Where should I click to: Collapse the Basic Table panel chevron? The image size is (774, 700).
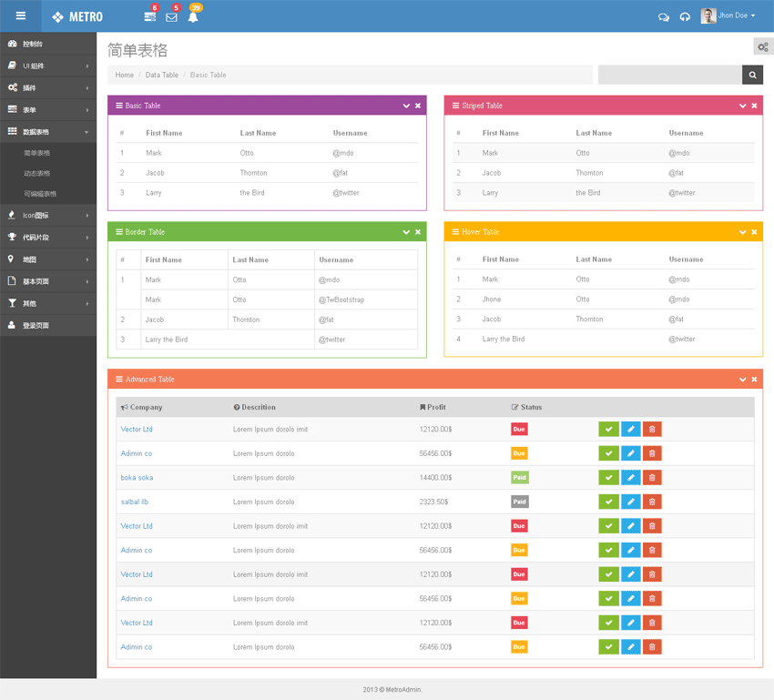(x=406, y=107)
